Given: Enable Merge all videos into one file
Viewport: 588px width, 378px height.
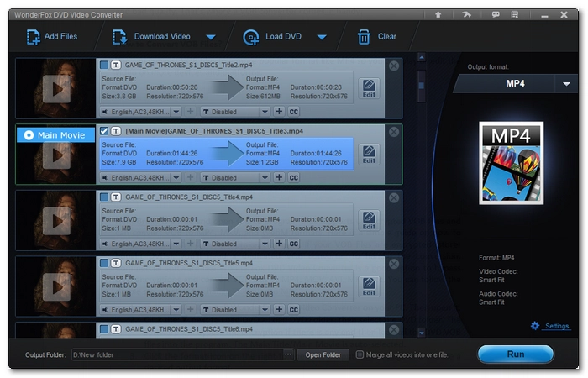Looking at the screenshot, I should (360, 354).
